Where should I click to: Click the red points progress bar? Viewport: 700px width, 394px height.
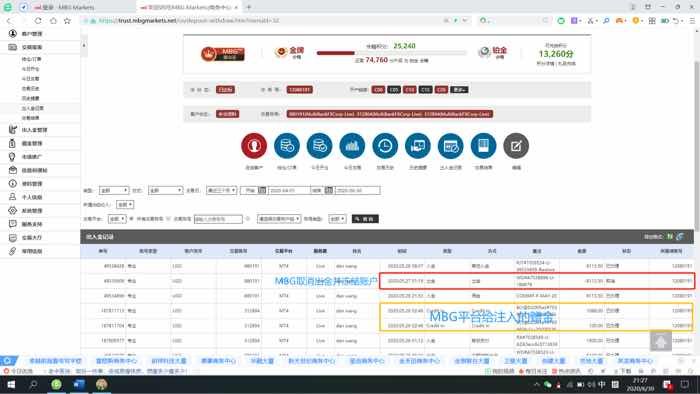(x=336, y=53)
